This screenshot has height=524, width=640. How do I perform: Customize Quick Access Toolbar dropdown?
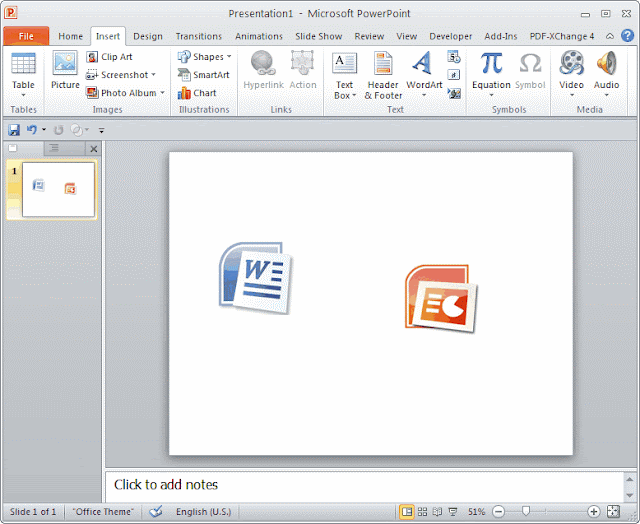point(102,131)
